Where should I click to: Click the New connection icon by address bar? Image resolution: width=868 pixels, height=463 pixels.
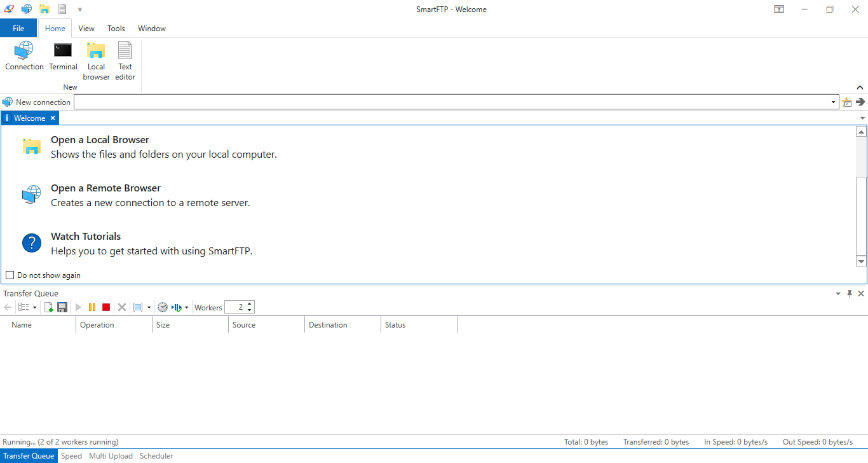(8, 102)
